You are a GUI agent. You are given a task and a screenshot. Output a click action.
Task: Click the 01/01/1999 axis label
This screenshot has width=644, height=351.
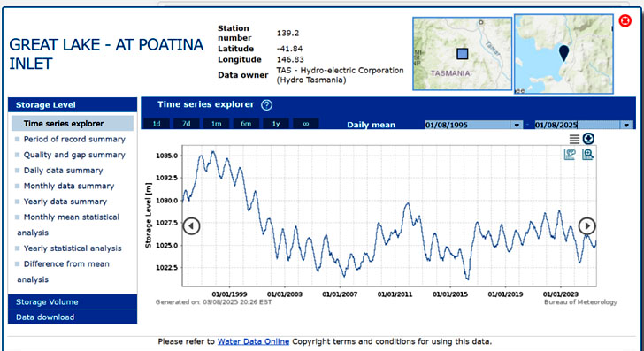(230, 294)
